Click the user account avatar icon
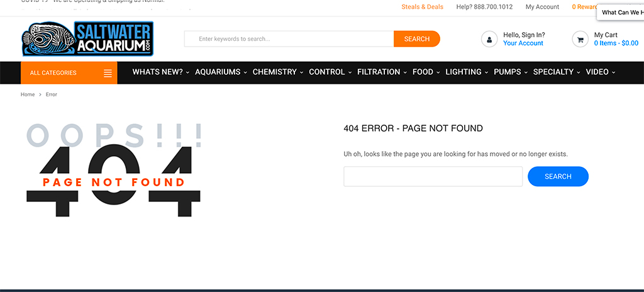The height and width of the screenshot is (292, 644). tap(489, 40)
